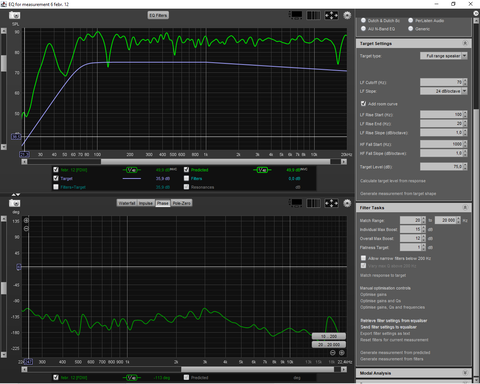Toggle Predicted trace in upper legend

point(186,170)
